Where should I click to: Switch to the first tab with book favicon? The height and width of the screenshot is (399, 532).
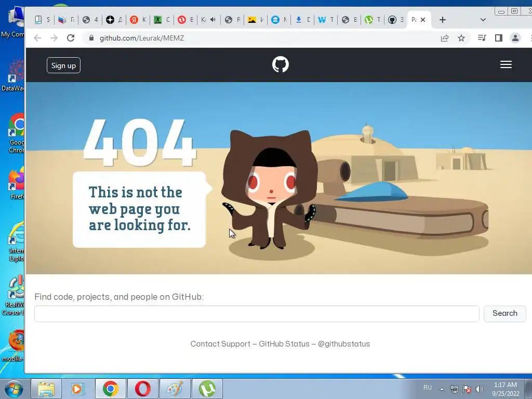click(x=43, y=20)
